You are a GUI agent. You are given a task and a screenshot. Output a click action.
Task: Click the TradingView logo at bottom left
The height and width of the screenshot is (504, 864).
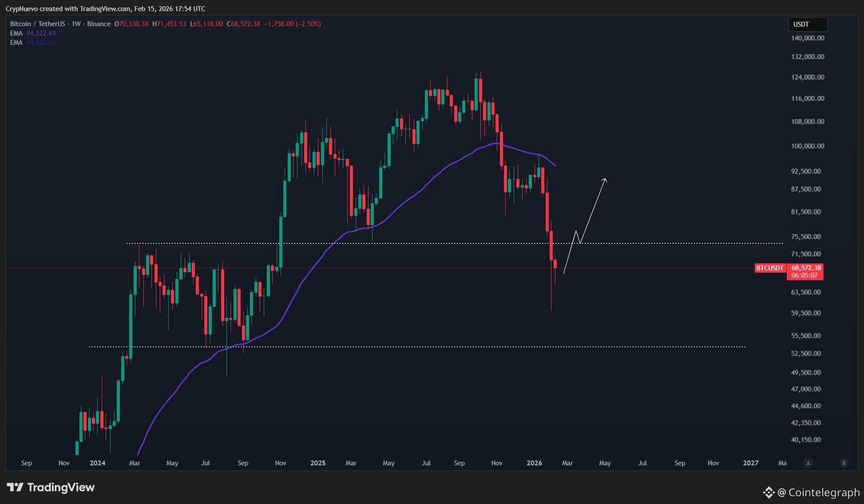[51, 488]
